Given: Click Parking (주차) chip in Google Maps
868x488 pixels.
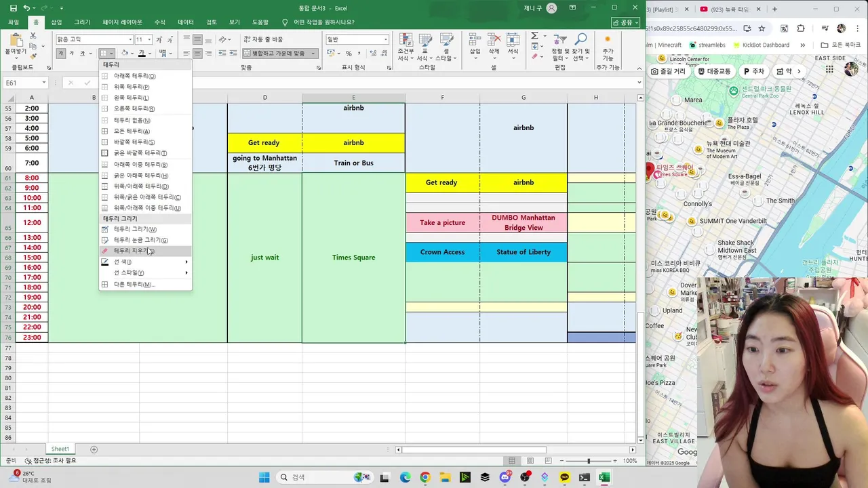Looking at the screenshot, I should [x=754, y=71].
